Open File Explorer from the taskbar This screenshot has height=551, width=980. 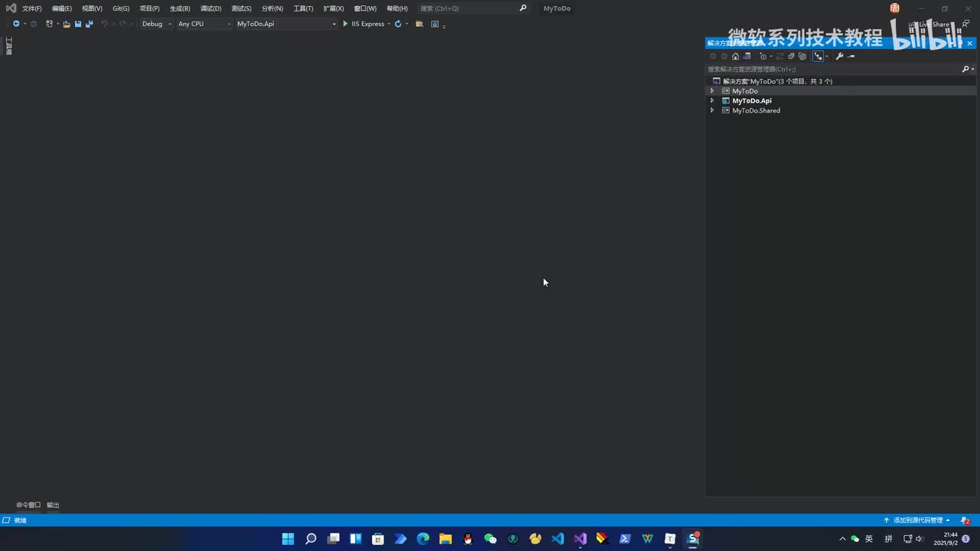(x=446, y=539)
